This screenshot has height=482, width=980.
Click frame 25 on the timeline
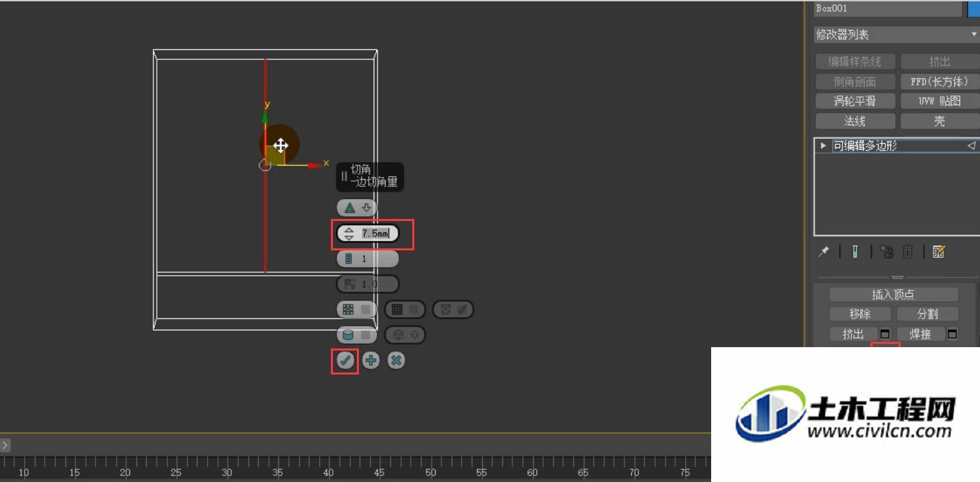point(176,473)
